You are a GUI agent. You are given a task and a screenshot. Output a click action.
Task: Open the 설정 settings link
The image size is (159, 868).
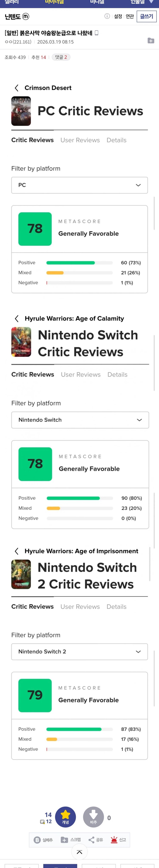tap(118, 16)
